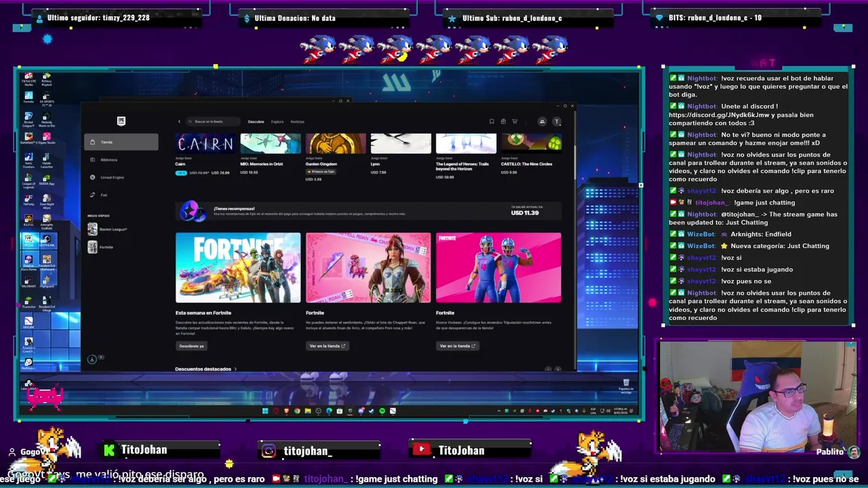Open the wishlist bookmark icon
Image resolution: width=868 pixels, height=488 pixels.
[492, 121]
